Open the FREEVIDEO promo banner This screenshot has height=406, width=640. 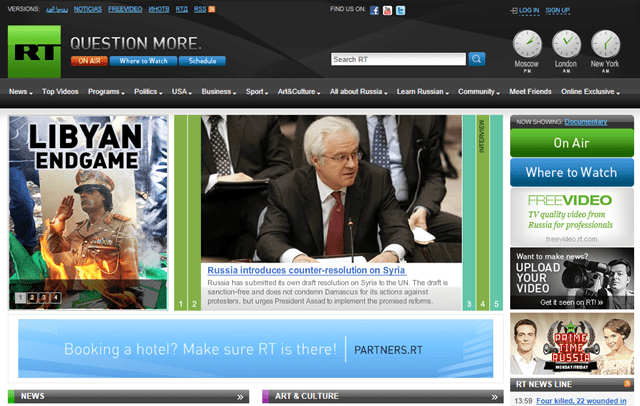(x=572, y=217)
